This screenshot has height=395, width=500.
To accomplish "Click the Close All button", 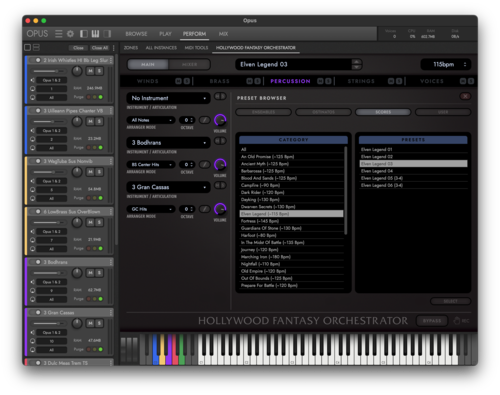I will [x=100, y=48].
